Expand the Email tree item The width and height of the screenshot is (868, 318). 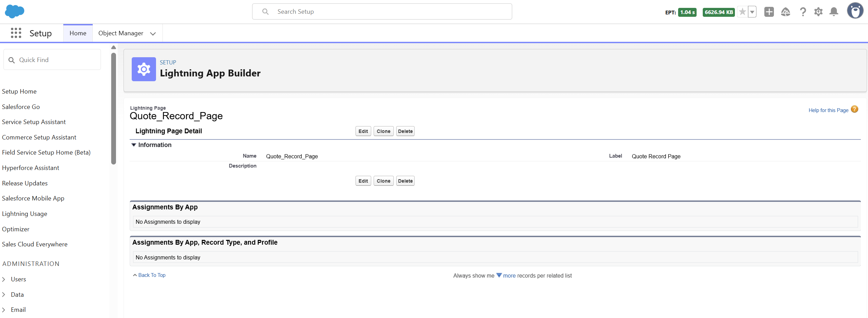pyautogui.click(x=3, y=310)
